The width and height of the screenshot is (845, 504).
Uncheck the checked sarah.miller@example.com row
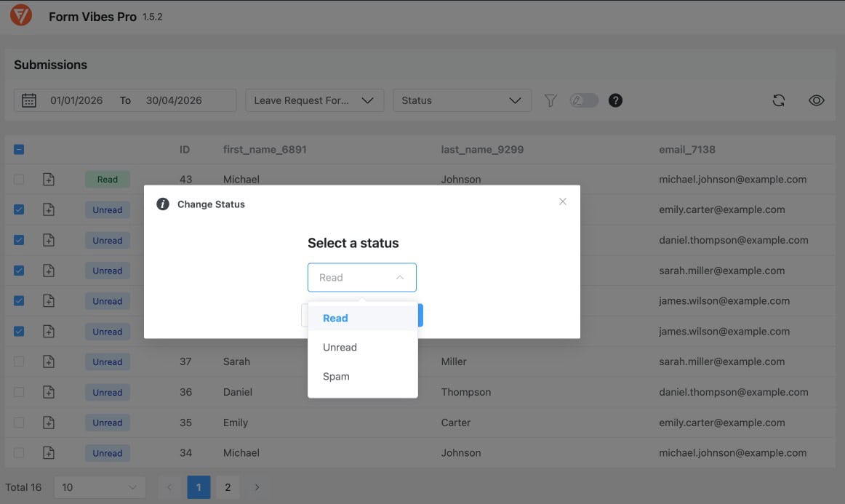(x=19, y=271)
